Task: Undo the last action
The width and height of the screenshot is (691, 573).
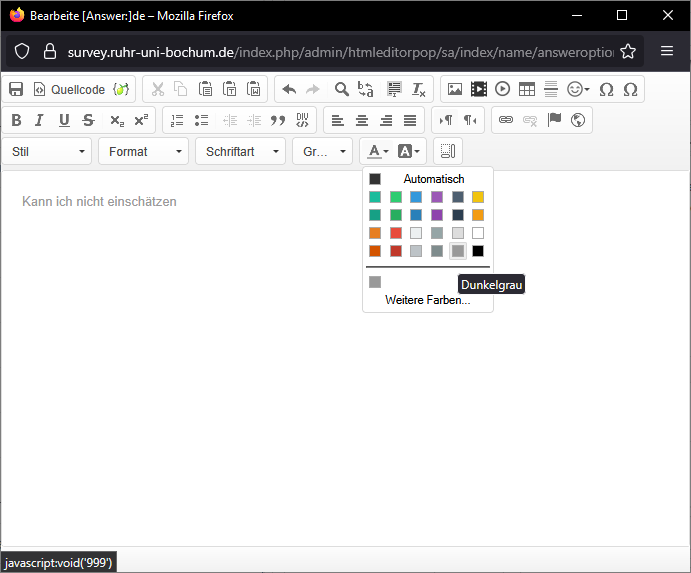Action: 289,89
